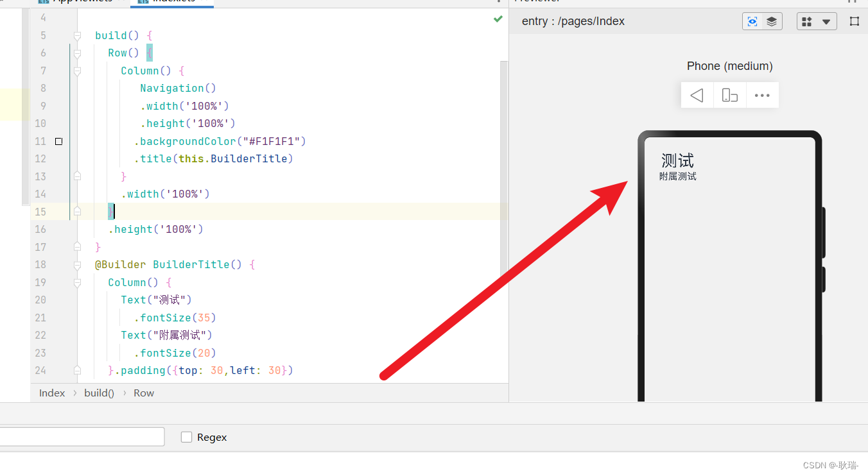Click ".width('100%')" on line 14
Screen dimensions: 868x476
[x=166, y=194]
